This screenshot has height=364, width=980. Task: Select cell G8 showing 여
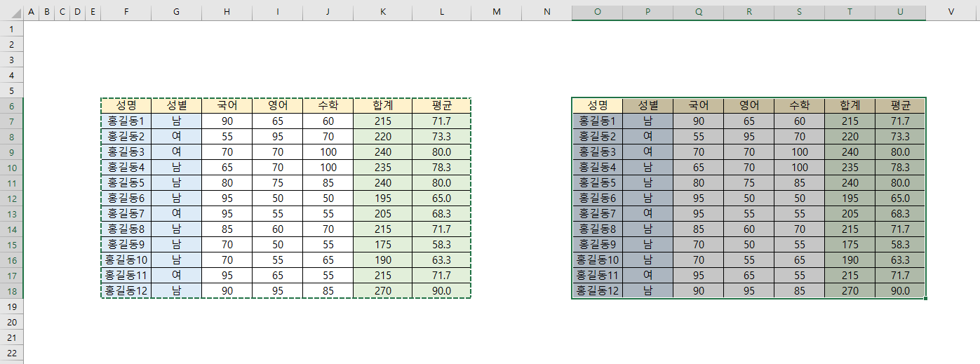click(176, 136)
